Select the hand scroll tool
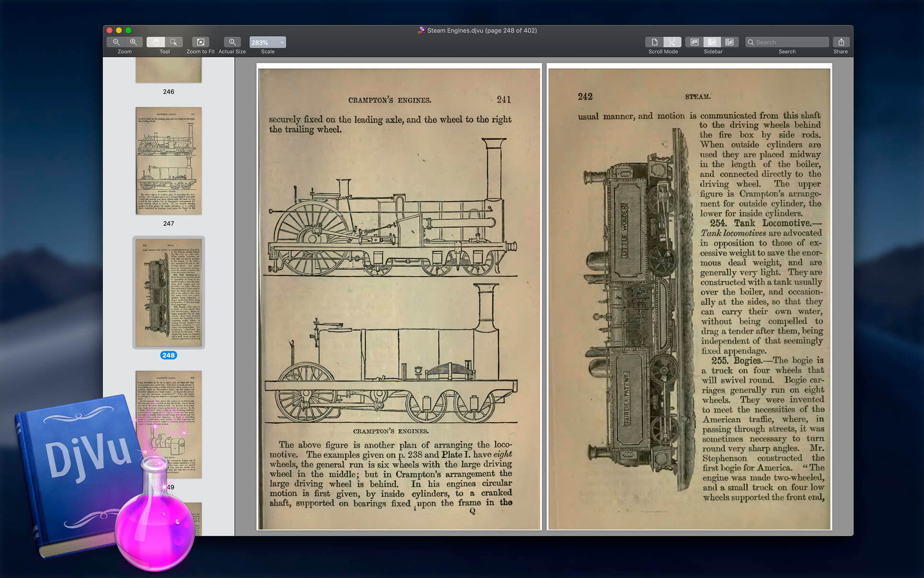Image resolution: width=924 pixels, height=578 pixels. coord(156,42)
